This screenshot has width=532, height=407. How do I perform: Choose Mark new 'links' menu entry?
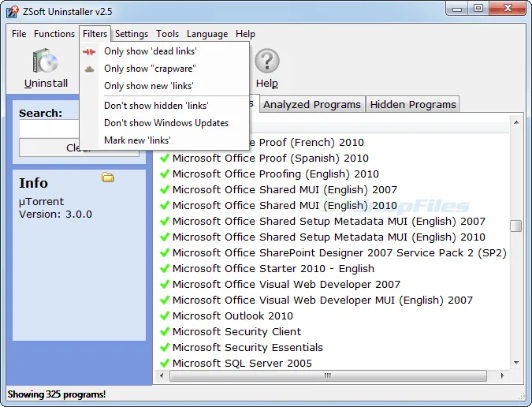165,140
